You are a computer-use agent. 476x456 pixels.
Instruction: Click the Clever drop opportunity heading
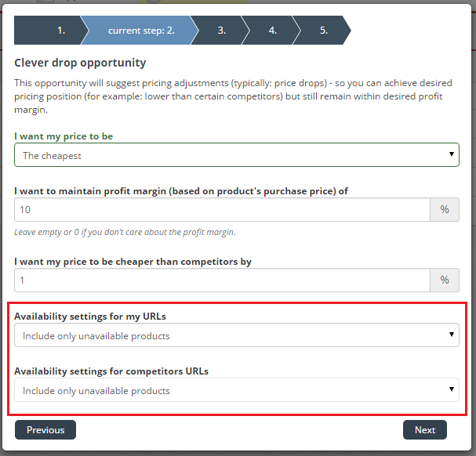(80, 63)
